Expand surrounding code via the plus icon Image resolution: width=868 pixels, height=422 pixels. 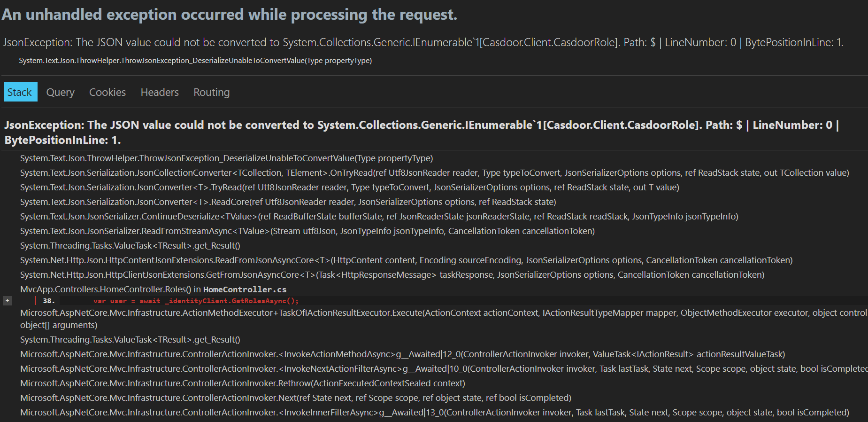pos(7,300)
